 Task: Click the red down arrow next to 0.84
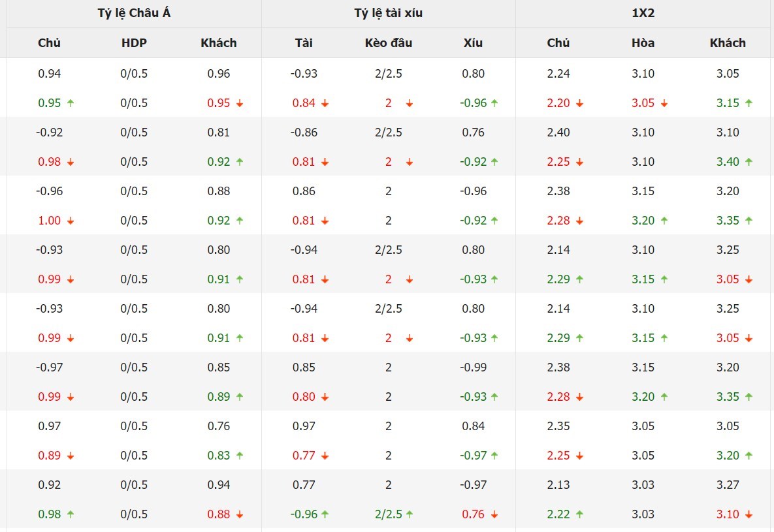(325, 103)
